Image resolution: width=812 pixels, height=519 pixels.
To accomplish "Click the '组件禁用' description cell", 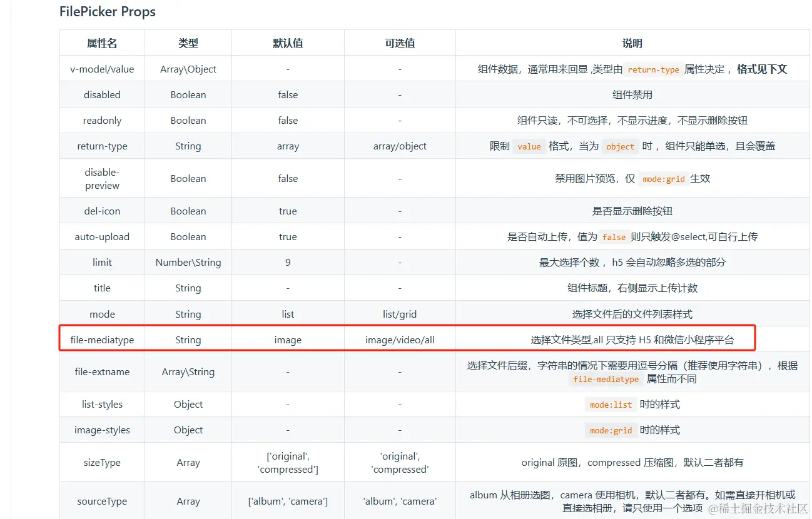I will 632,94.
